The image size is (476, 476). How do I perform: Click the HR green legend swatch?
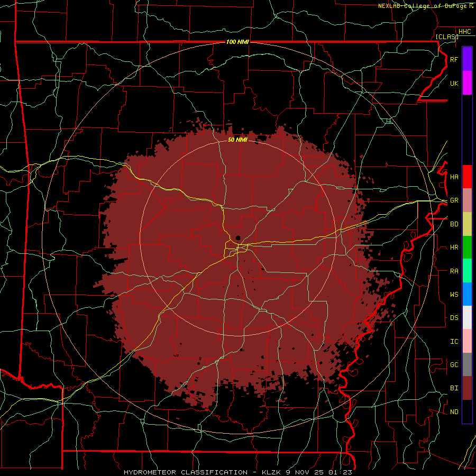[x=467, y=248]
